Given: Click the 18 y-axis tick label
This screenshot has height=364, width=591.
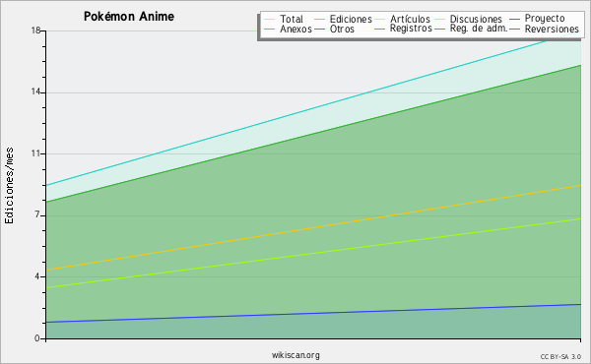Looking at the screenshot, I should tap(35, 30).
